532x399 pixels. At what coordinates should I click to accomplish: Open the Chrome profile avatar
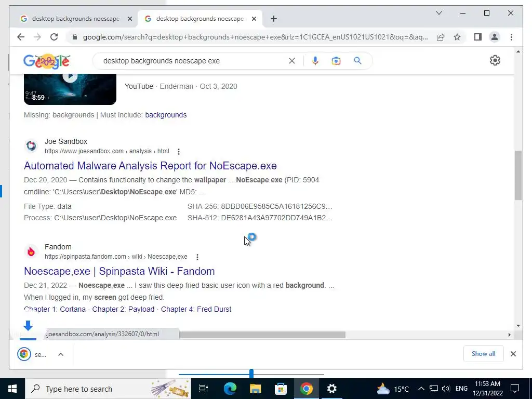pyautogui.click(x=495, y=37)
